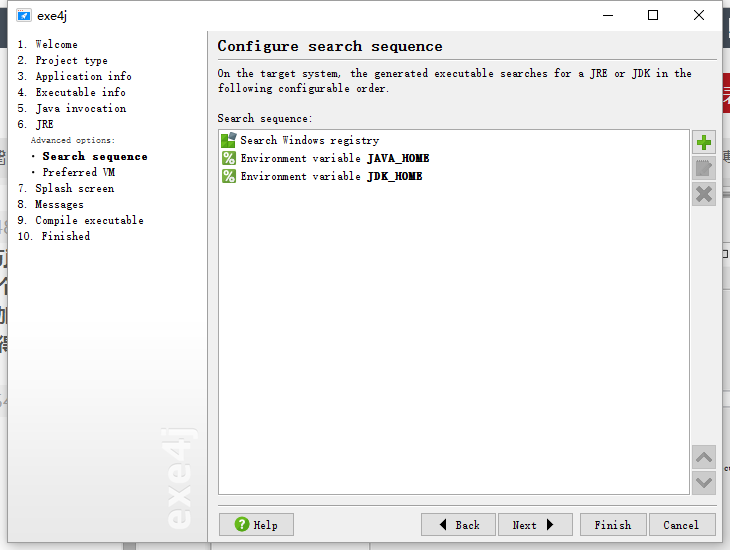This screenshot has width=730, height=550.
Task: Go to step 3 Application info
Action: tap(74, 76)
